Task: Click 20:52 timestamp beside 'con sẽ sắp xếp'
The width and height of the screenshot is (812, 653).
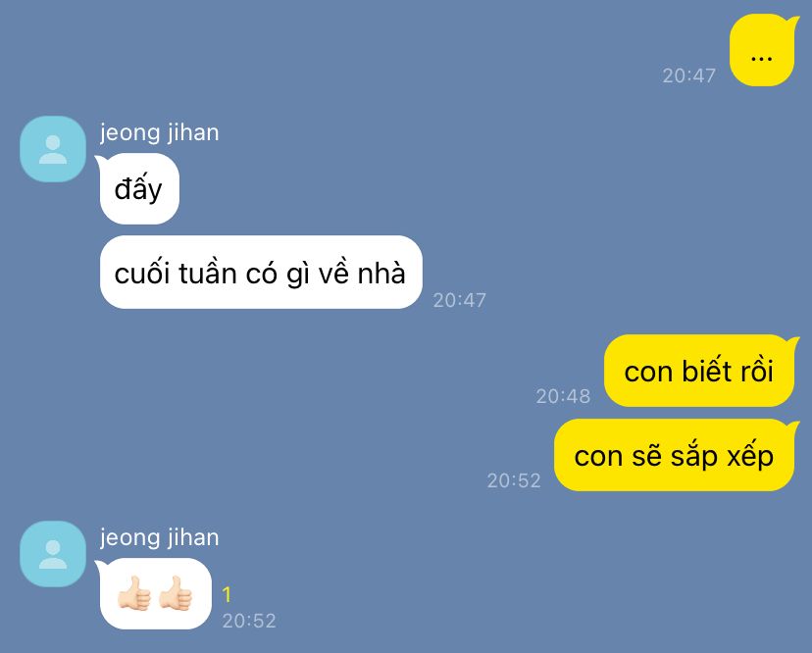Action: pyautogui.click(x=514, y=480)
